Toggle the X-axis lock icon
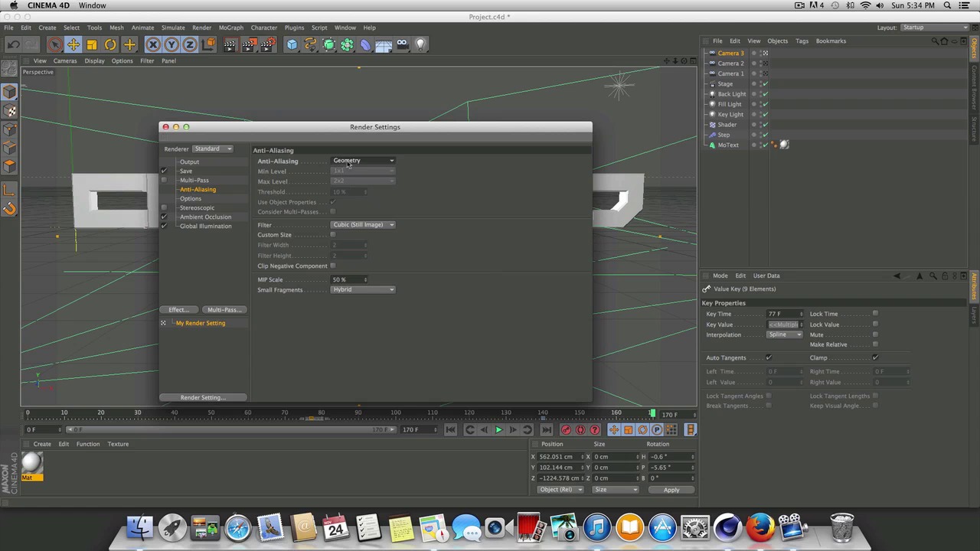This screenshot has height=551, width=980. click(x=153, y=45)
